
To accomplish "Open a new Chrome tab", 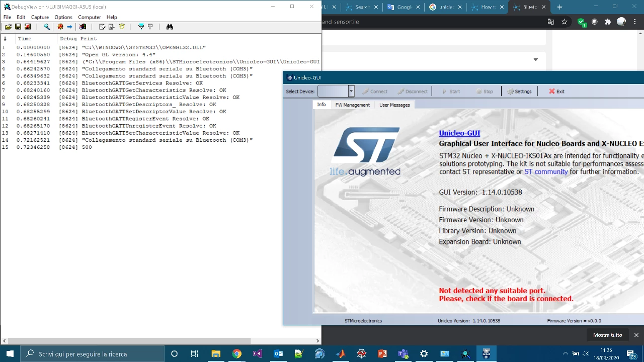I will tap(559, 7).
